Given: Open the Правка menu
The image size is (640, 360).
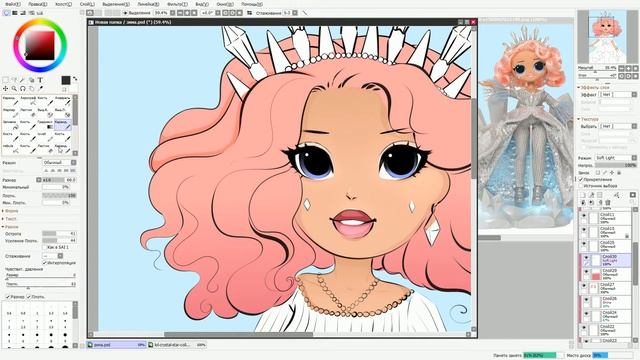Looking at the screenshot, I should [38, 4].
